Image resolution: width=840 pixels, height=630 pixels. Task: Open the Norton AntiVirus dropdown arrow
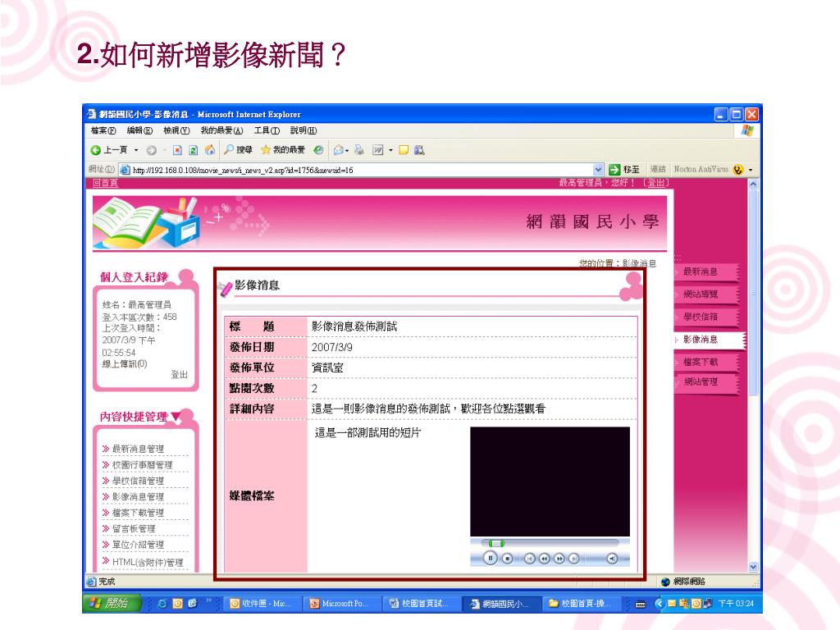coord(751,170)
